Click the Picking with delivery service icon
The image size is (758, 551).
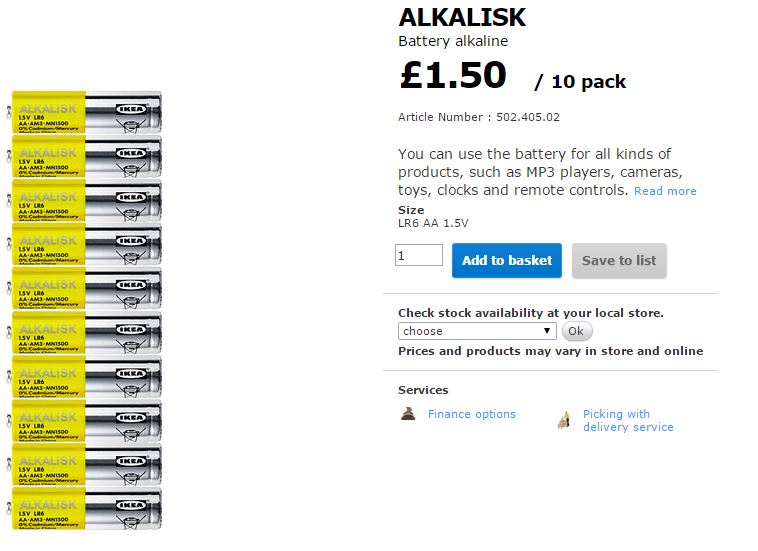(564, 420)
